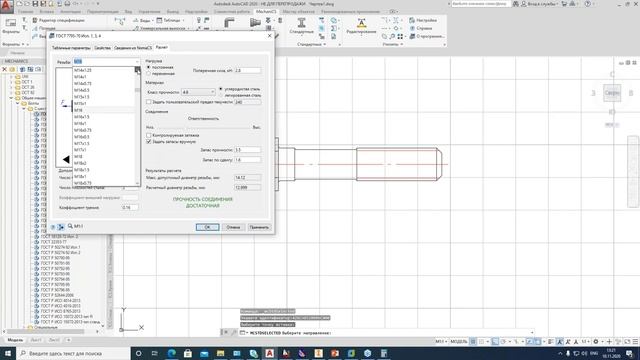Open the Tables dropdown in ribbon
The height and width of the screenshot is (360, 640).
[x=171, y=20]
